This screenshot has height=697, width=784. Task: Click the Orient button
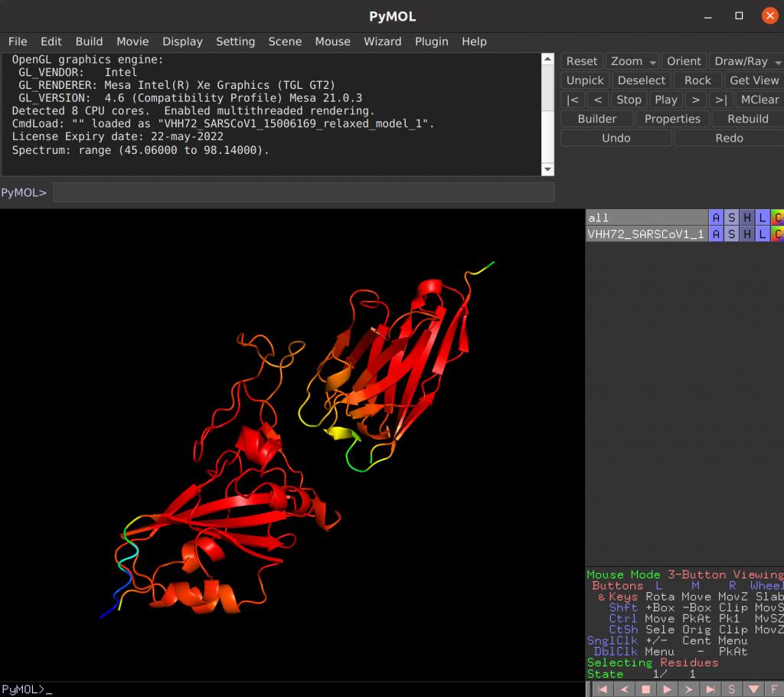coord(684,61)
